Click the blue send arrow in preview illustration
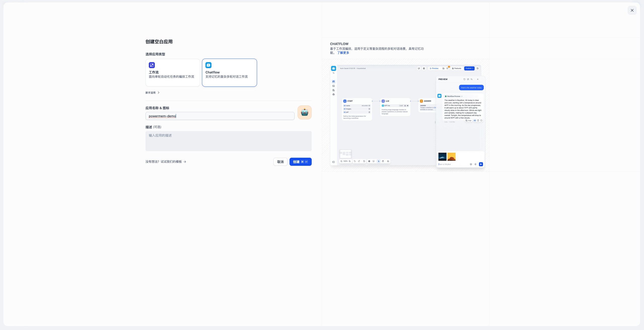The height and width of the screenshot is (330, 644). (x=481, y=164)
